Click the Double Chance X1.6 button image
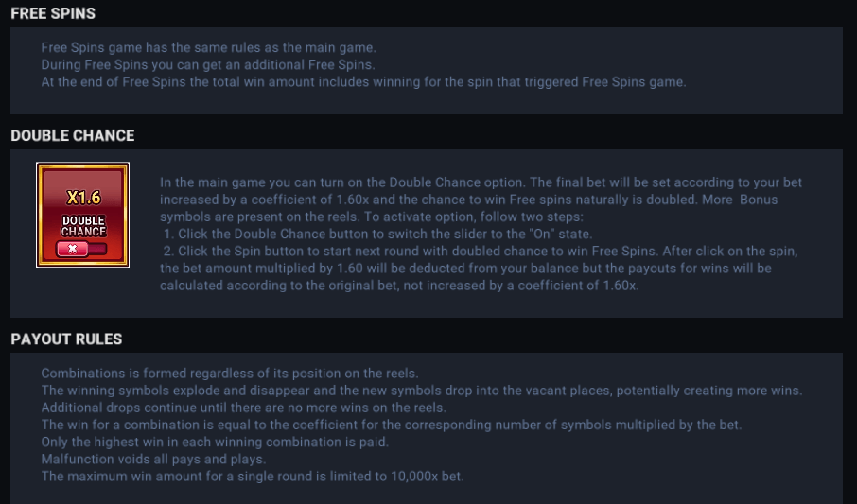Image resolution: width=857 pixels, height=504 pixels. [82, 215]
